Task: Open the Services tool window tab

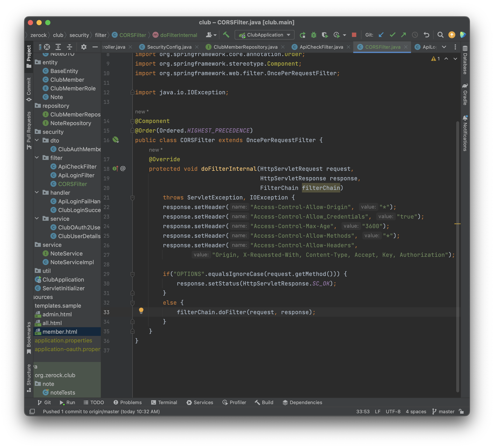Action: click(x=200, y=402)
